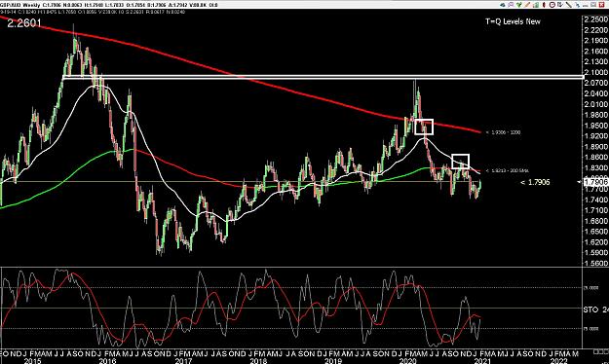Screen dimensions: 609x364
Task: Click the 1.9500 level on price axis
Action: tap(596, 126)
